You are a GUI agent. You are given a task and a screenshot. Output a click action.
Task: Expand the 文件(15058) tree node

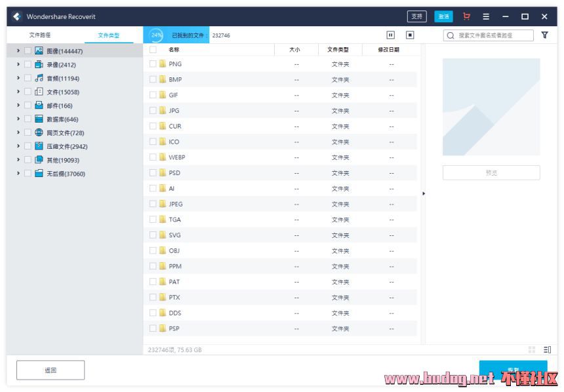(x=18, y=92)
